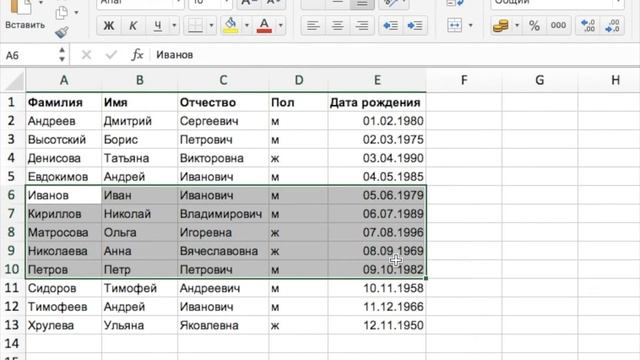Screen dimensions: 640x360
Task: Click the Вставить paste button
Action: (x=24, y=16)
